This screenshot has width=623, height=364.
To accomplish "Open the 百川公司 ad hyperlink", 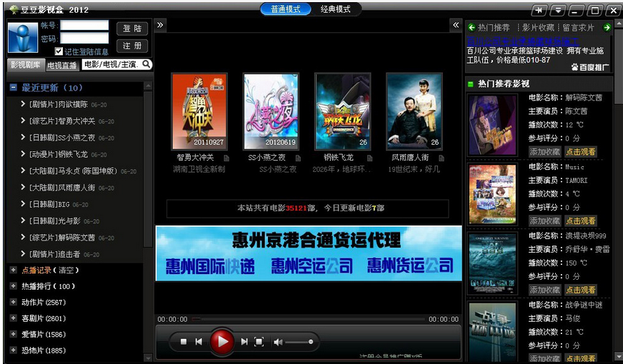I will tap(522, 41).
